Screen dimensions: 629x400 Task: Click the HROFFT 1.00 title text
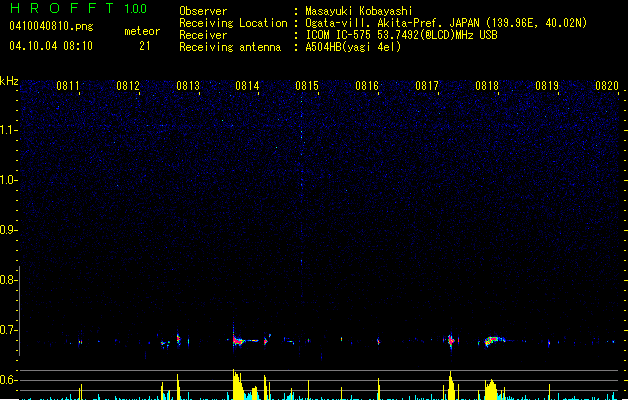click(x=79, y=8)
